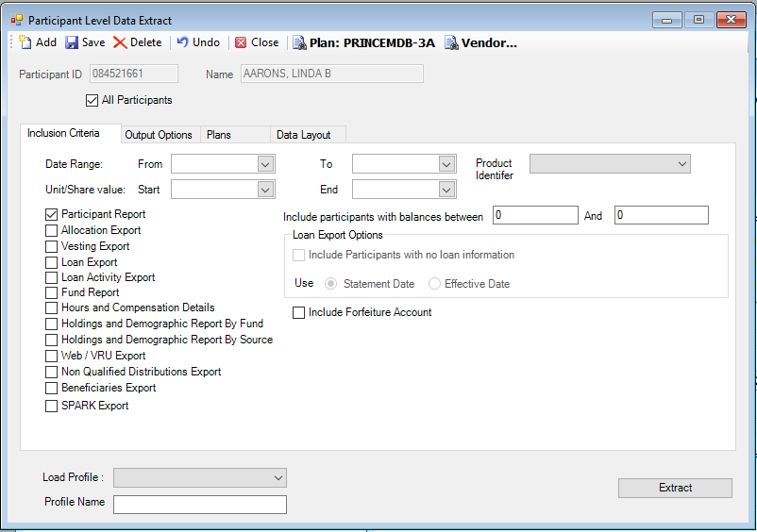Image resolution: width=757 pixels, height=532 pixels.
Task: Click the red Delete X icon
Action: click(x=120, y=42)
